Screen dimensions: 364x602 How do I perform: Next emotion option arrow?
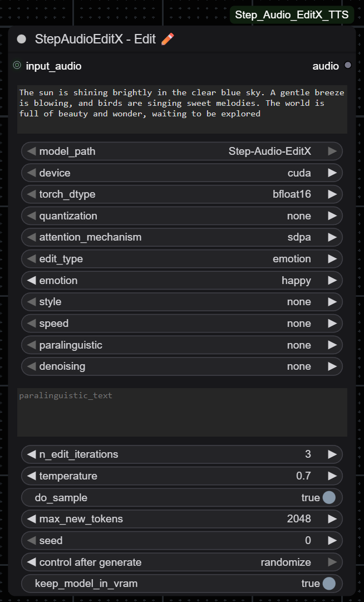(x=332, y=280)
